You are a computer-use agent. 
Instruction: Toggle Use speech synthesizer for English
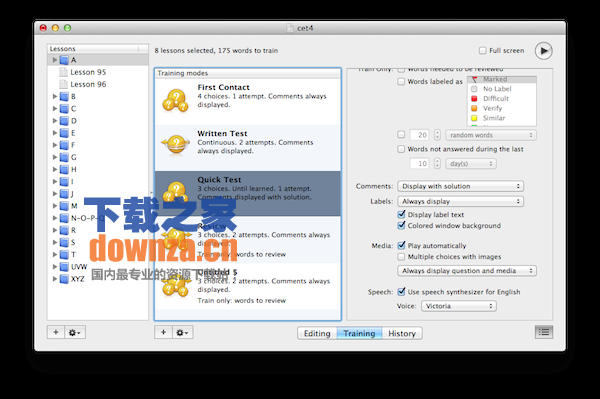click(x=401, y=292)
